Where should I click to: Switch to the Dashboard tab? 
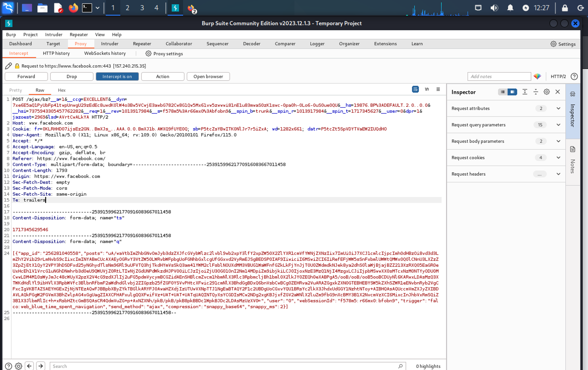pyautogui.click(x=21, y=44)
